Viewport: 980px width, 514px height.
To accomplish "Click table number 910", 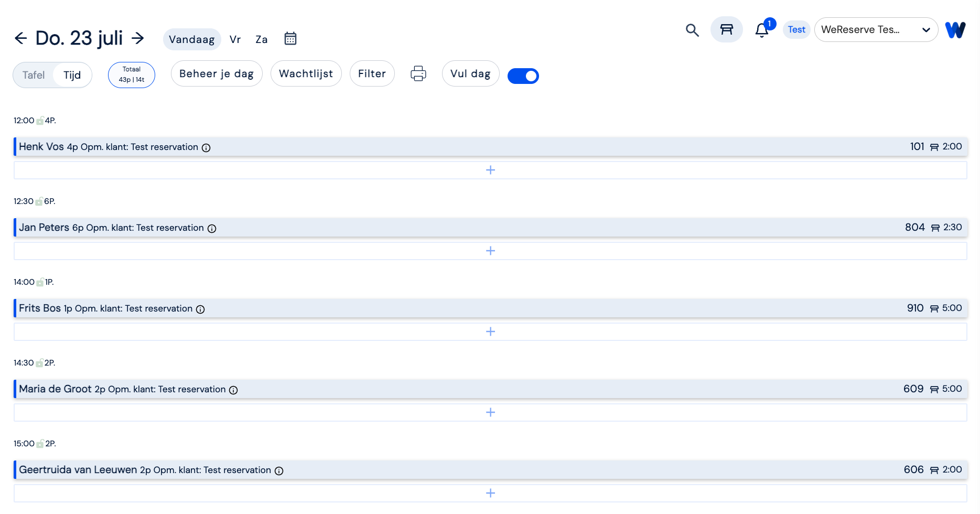I will [916, 308].
